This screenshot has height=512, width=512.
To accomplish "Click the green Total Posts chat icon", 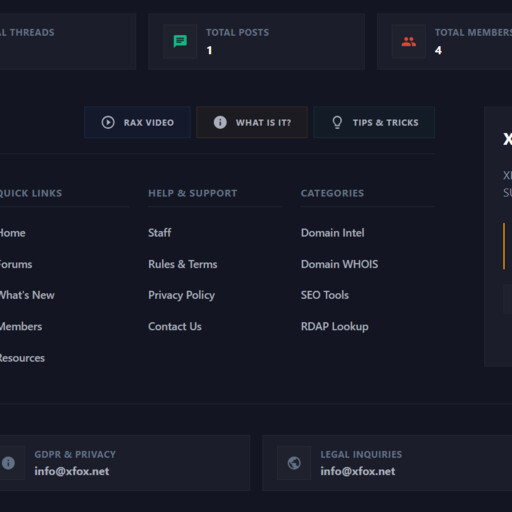I will [180, 42].
